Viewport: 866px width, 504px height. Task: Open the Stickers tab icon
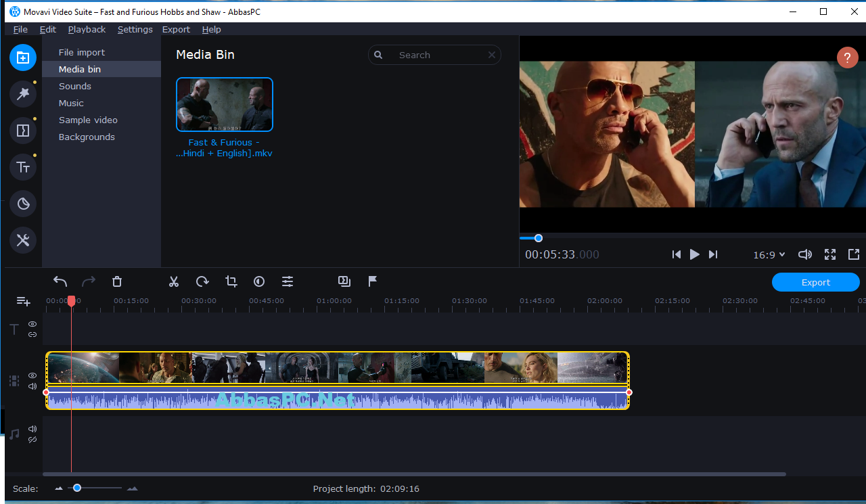click(23, 204)
